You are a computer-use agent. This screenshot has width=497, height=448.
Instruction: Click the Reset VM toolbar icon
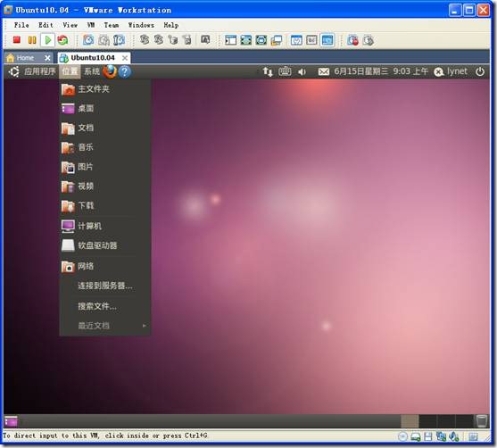[x=62, y=40]
